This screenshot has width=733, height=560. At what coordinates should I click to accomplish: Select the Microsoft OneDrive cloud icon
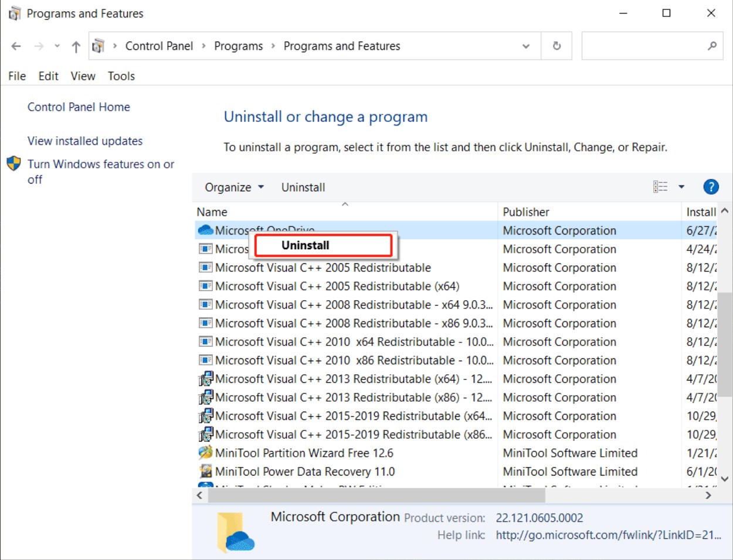[205, 230]
